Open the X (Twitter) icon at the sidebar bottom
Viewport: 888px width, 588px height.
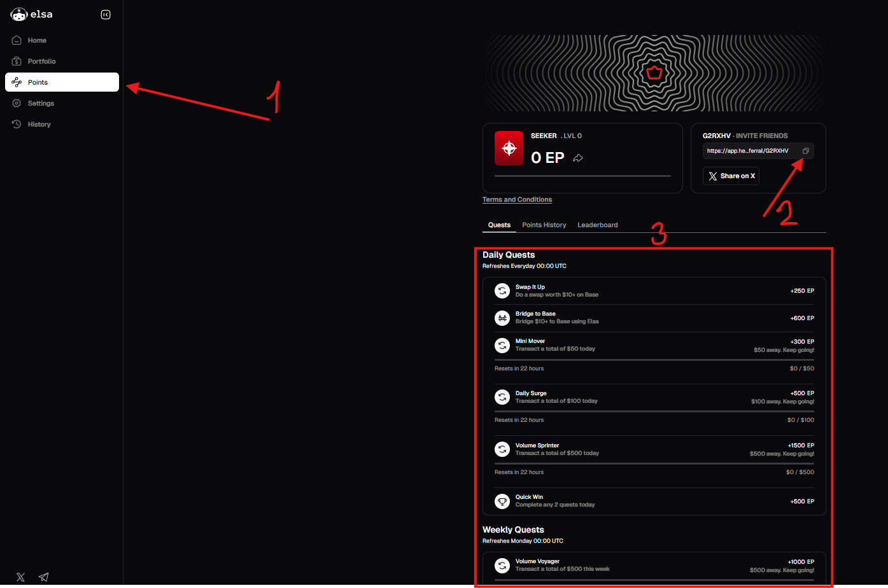20,577
